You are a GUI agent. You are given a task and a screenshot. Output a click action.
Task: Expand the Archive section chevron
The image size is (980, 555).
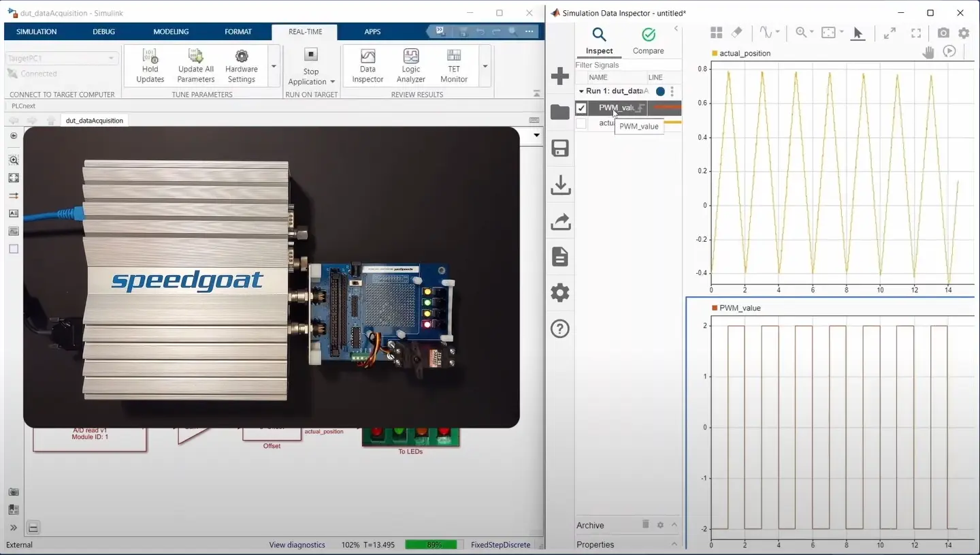(674, 525)
